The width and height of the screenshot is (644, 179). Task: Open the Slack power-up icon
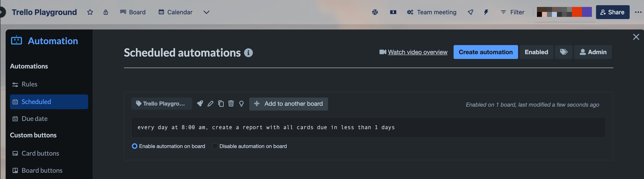(375, 12)
